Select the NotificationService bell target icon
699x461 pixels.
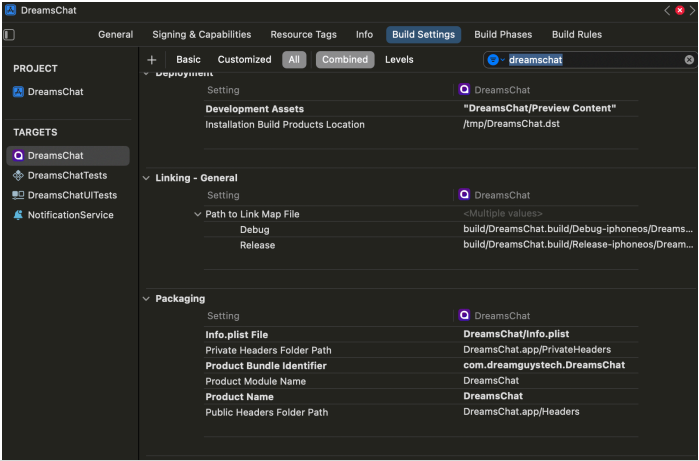[18, 215]
